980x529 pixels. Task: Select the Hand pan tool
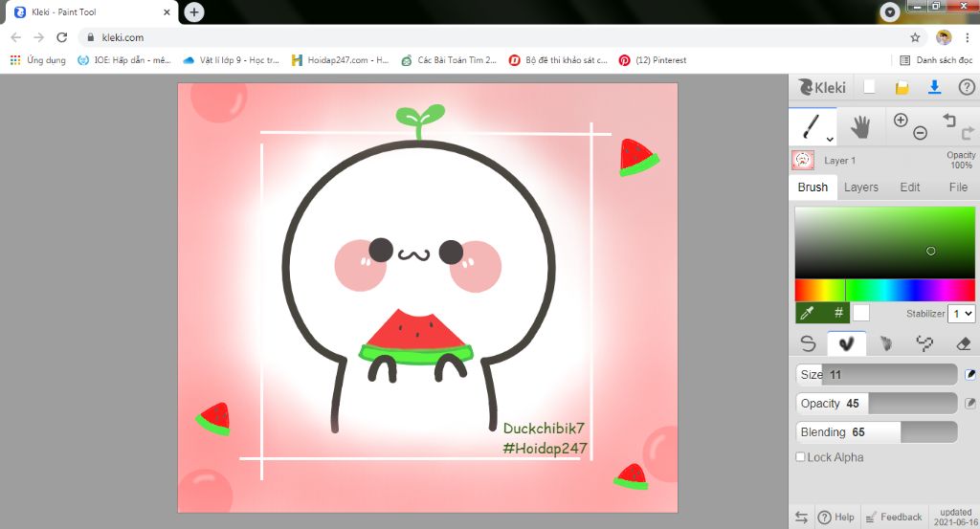tap(860, 127)
